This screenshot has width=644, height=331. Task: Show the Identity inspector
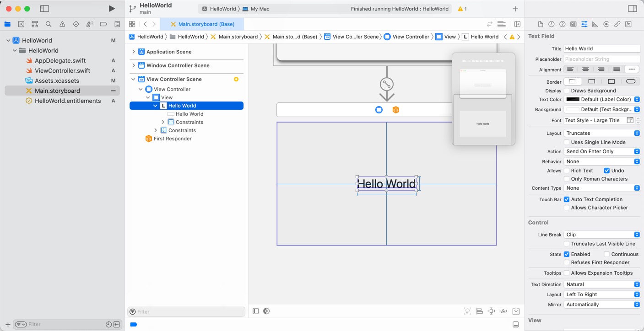(x=574, y=24)
